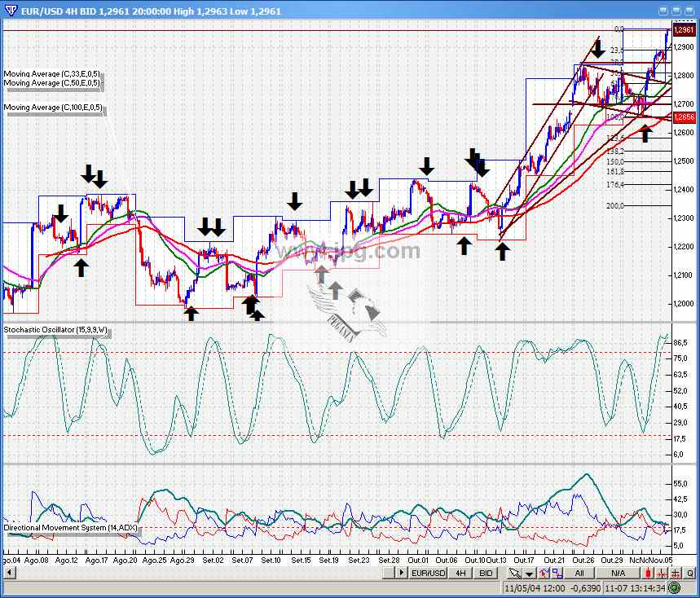
Task: Click the left arrow of the horizontal scrollbar
Action: coord(8,574)
